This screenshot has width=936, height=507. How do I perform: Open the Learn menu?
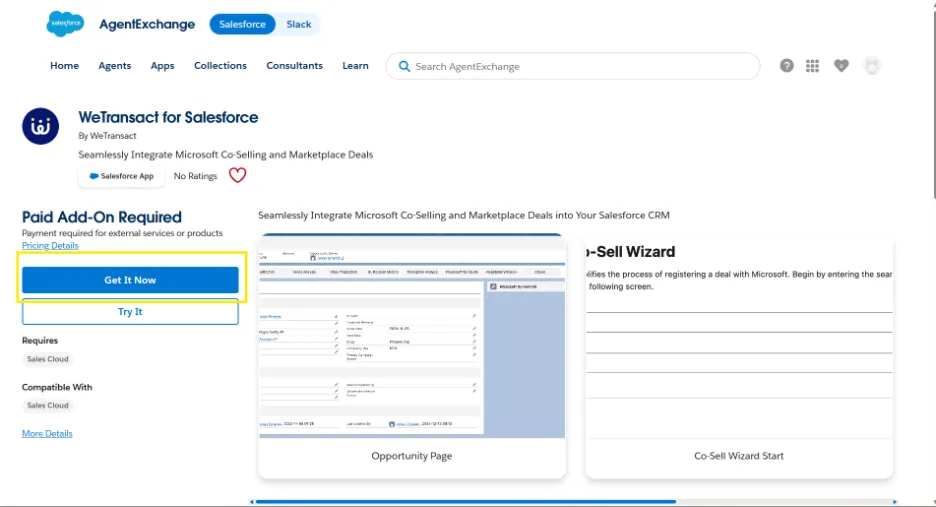[x=355, y=66]
